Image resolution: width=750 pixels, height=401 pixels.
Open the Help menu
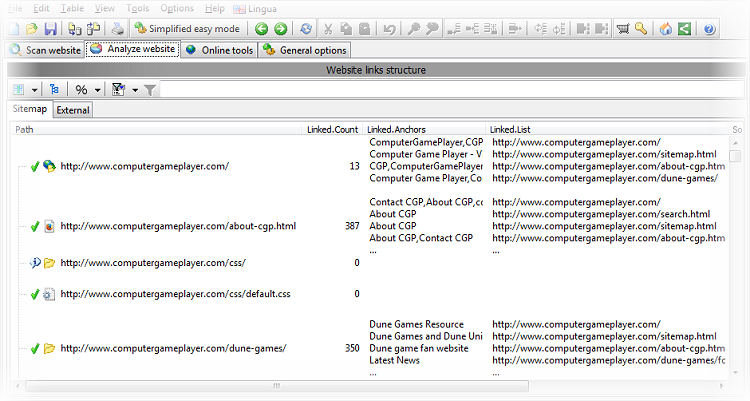214,8
